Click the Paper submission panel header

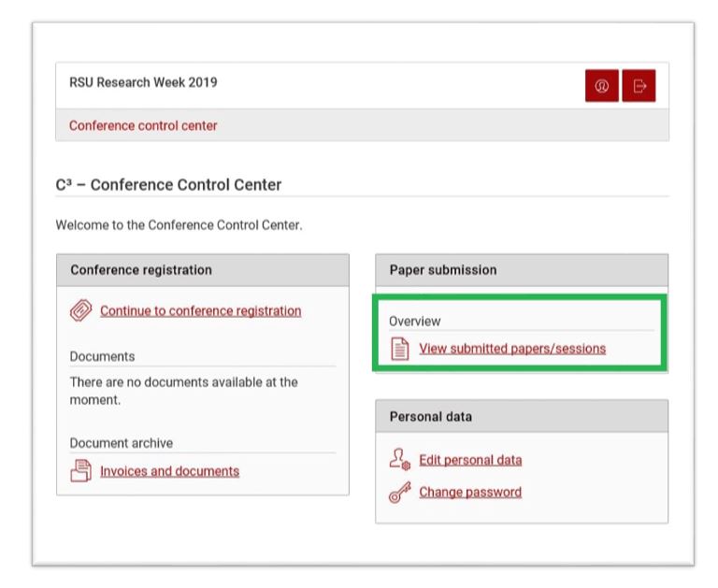(x=443, y=270)
